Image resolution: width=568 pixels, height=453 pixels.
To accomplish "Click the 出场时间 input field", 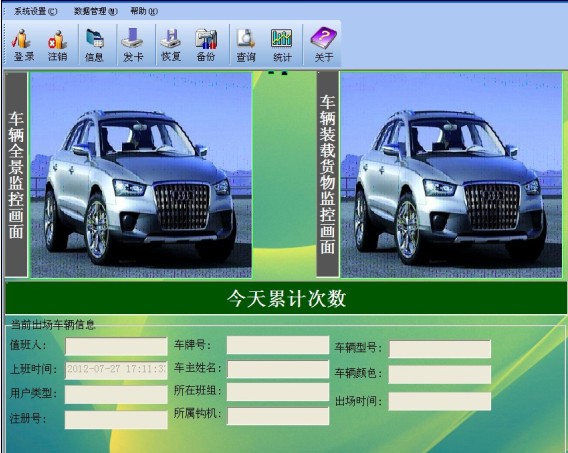I will coord(440,402).
